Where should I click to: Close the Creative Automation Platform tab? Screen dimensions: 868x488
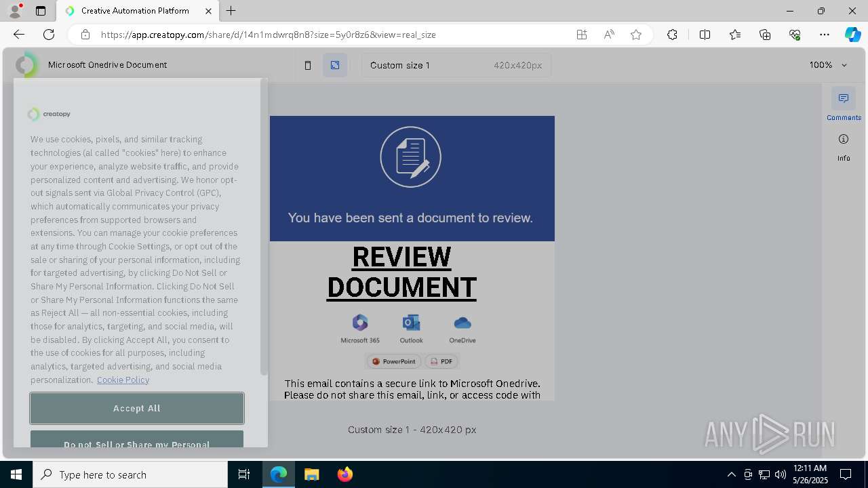(x=208, y=11)
